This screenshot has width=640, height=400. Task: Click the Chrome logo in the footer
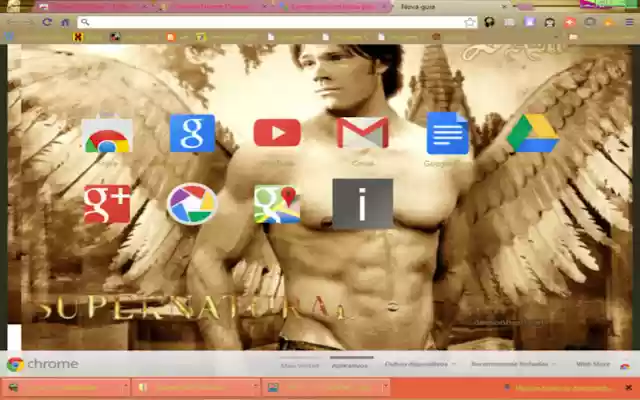(x=15, y=364)
